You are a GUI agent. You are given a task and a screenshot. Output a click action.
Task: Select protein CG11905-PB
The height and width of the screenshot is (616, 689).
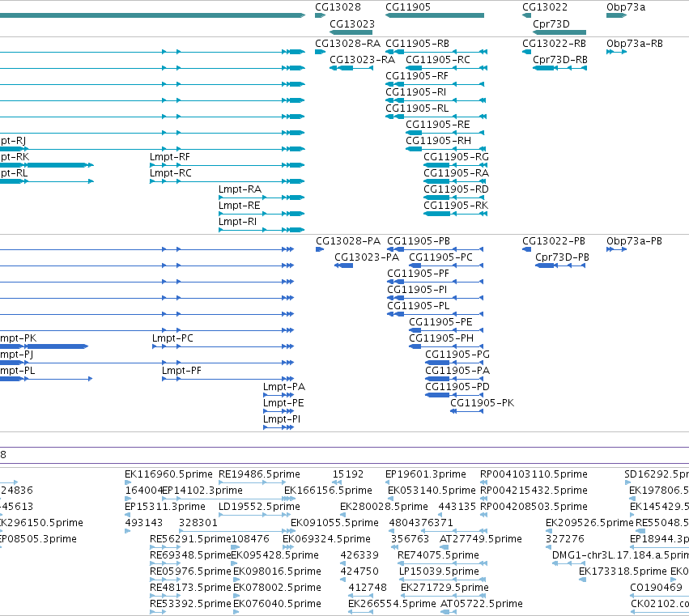[x=419, y=241]
